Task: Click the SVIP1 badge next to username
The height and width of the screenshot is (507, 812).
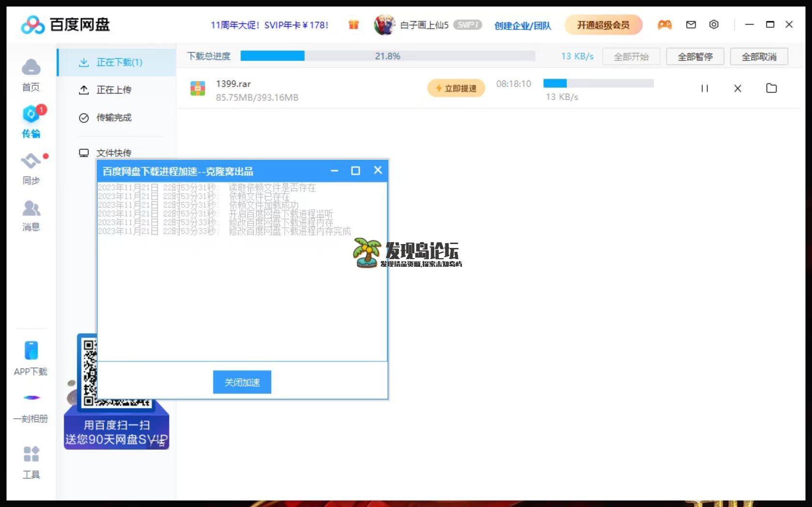Action: tap(467, 25)
